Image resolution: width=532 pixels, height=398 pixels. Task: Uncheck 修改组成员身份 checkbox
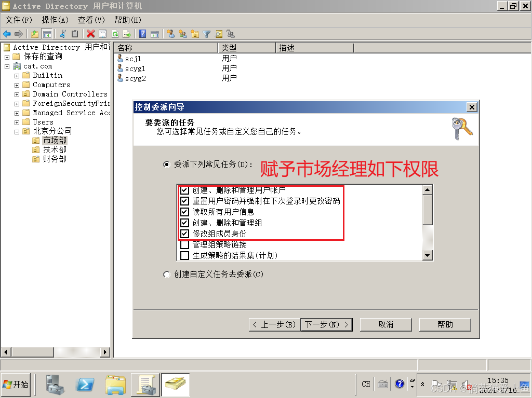184,234
